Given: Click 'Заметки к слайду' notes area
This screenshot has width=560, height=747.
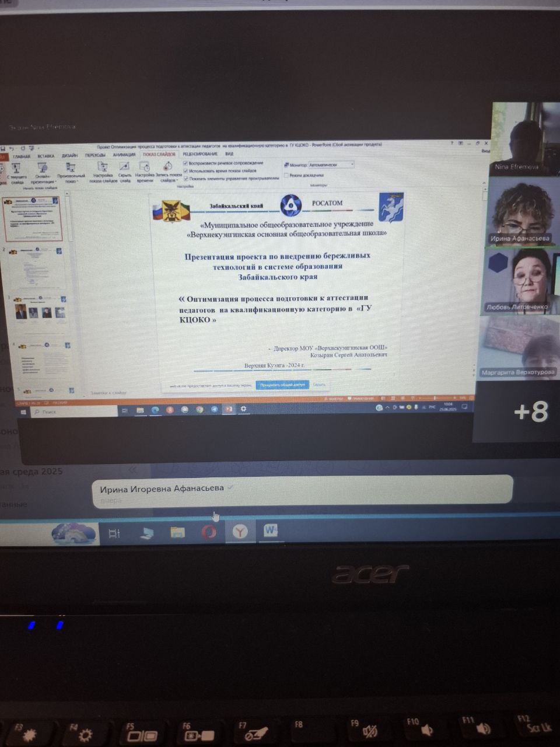Looking at the screenshot, I should 108,393.
